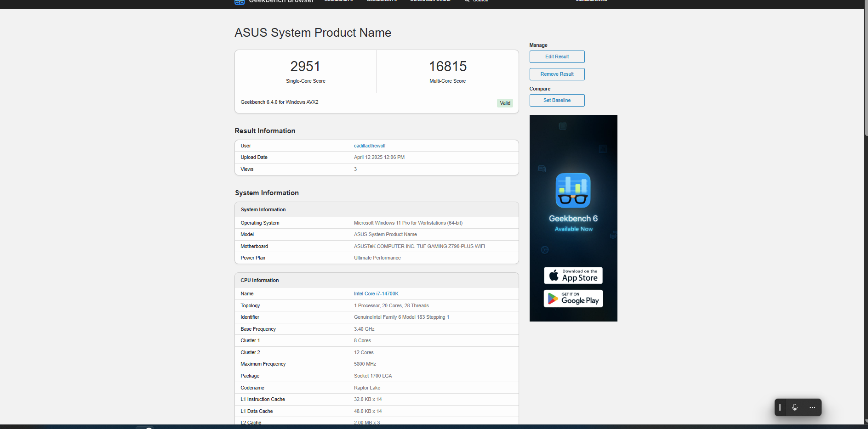Click the L1 Data Cache value 48.0 KB
Image resolution: width=868 pixels, height=429 pixels.
[368, 411]
